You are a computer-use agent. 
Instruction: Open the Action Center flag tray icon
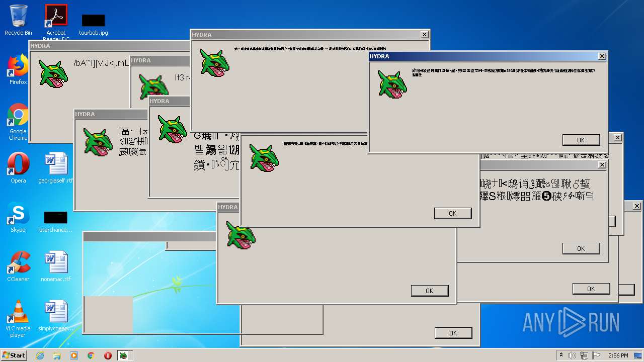(x=596, y=355)
